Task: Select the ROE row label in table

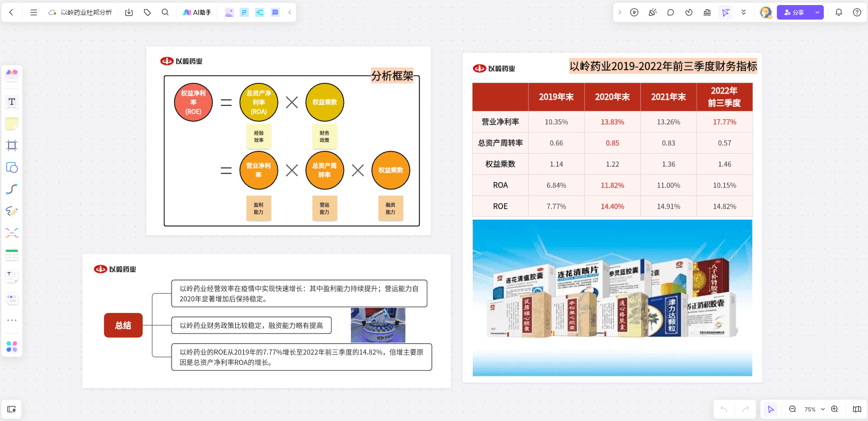Action: [500, 206]
